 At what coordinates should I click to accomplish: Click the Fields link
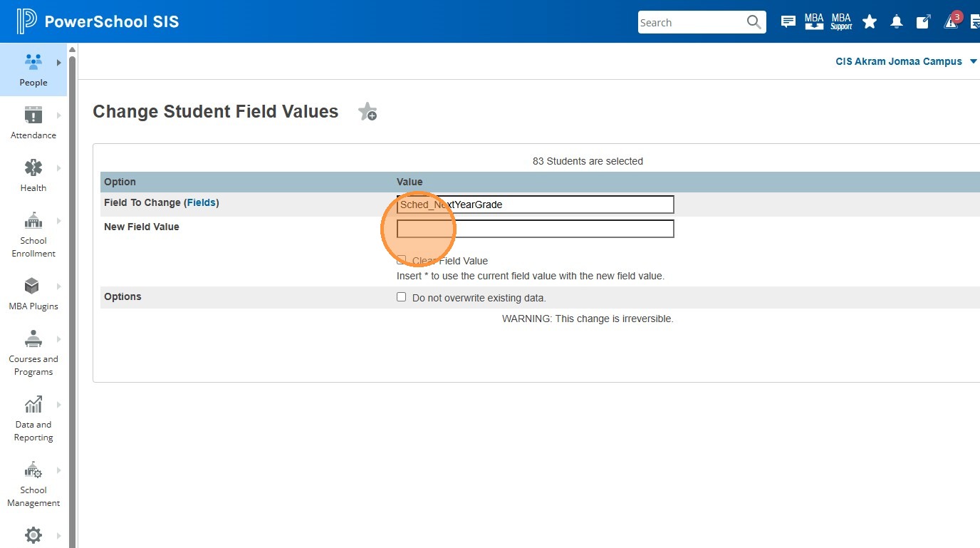(201, 203)
